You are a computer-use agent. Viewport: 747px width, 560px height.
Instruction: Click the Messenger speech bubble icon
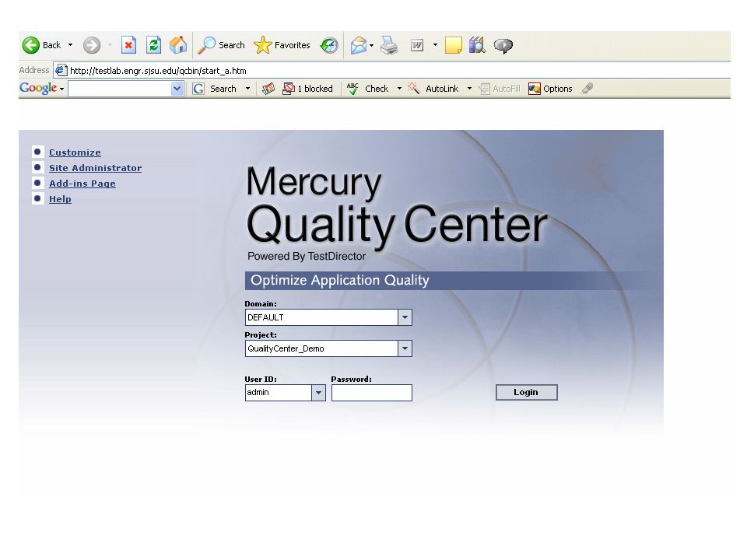click(x=503, y=46)
